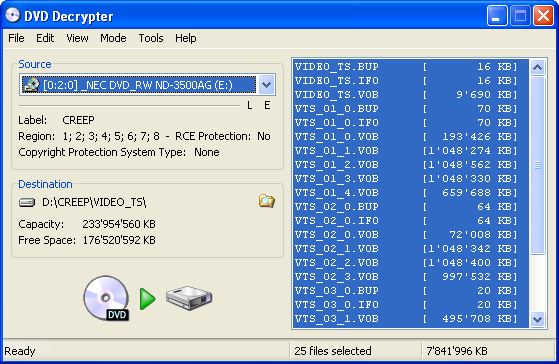Click the DVD Decrypter title bar disc icon

tap(12, 15)
